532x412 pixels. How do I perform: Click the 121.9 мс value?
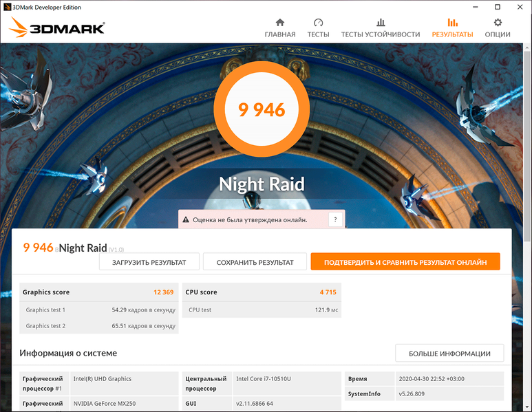pyautogui.click(x=326, y=310)
